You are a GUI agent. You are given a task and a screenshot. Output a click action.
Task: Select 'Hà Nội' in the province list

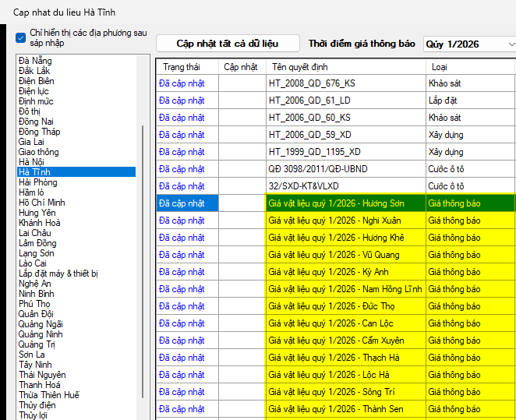click(x=31, y=162)
